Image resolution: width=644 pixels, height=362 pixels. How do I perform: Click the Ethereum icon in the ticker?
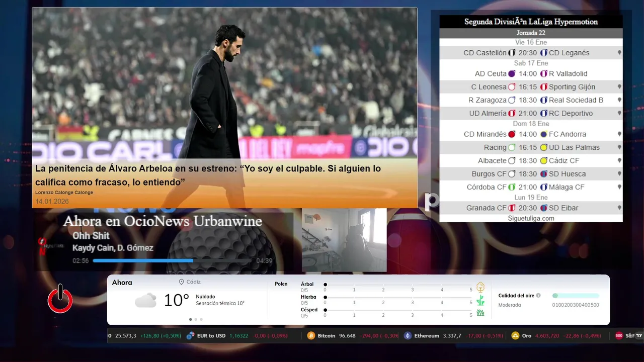point(408,336)
